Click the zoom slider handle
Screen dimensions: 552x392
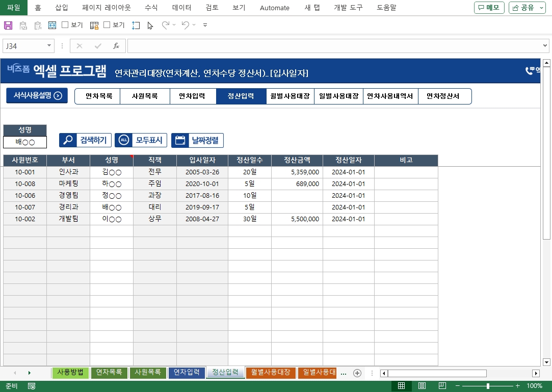[x=488, y=386]
